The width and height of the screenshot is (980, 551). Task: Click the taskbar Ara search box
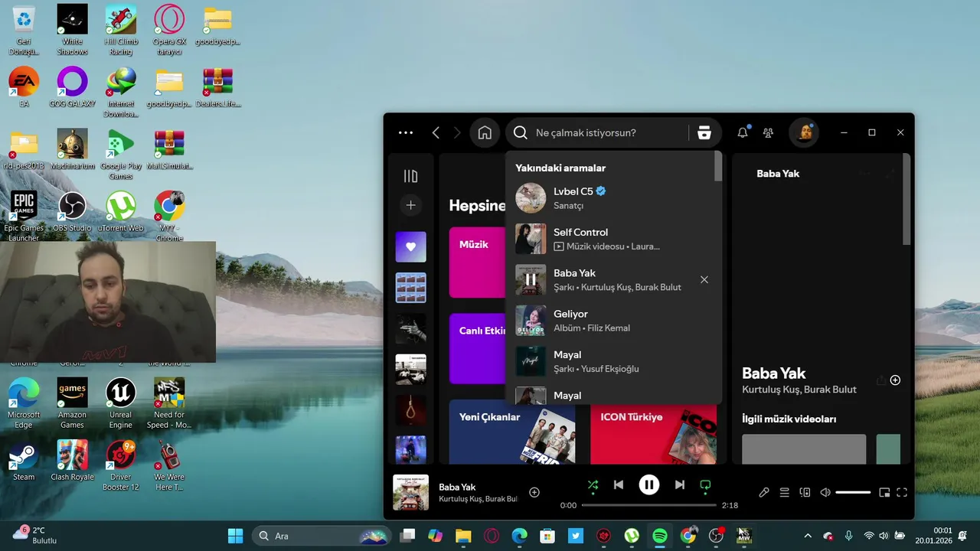point(322,536)
